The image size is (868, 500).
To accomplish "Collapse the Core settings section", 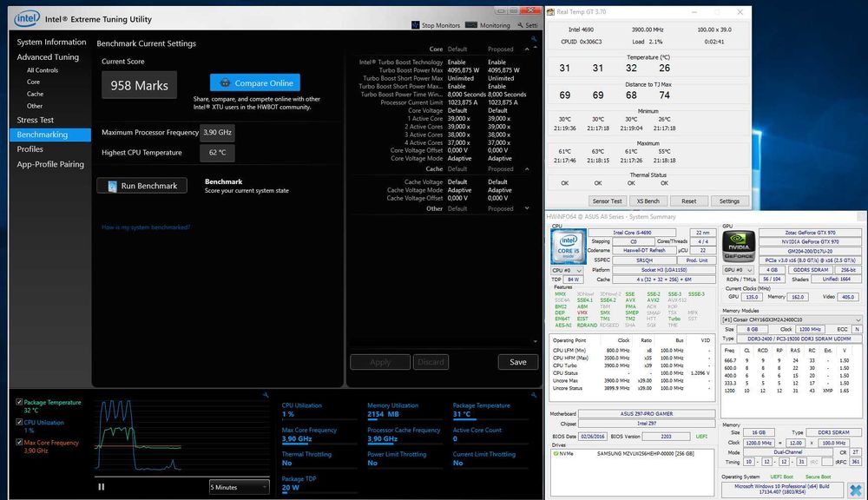I will click(x=527, y=49).
